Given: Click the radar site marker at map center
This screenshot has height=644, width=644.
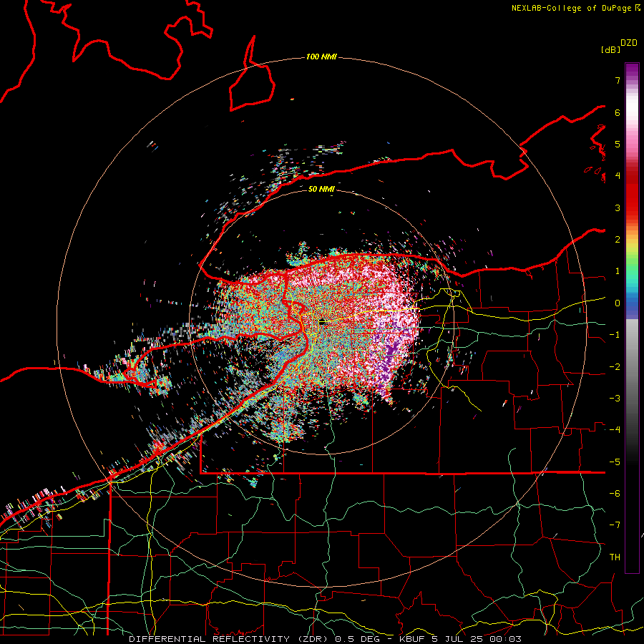Looking at the screenshot, I should click(x=323, y=323).
